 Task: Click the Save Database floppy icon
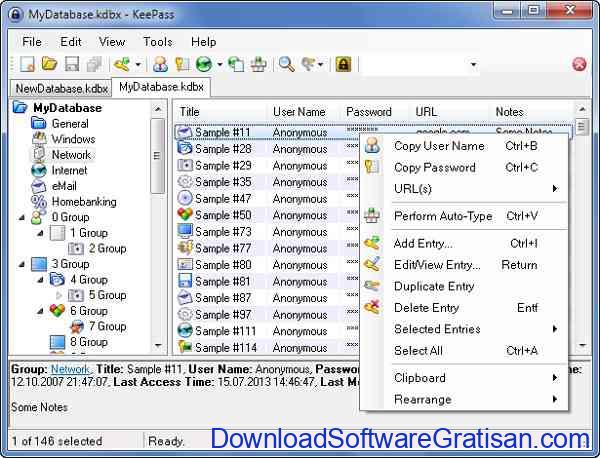click(x=72, y=64)
